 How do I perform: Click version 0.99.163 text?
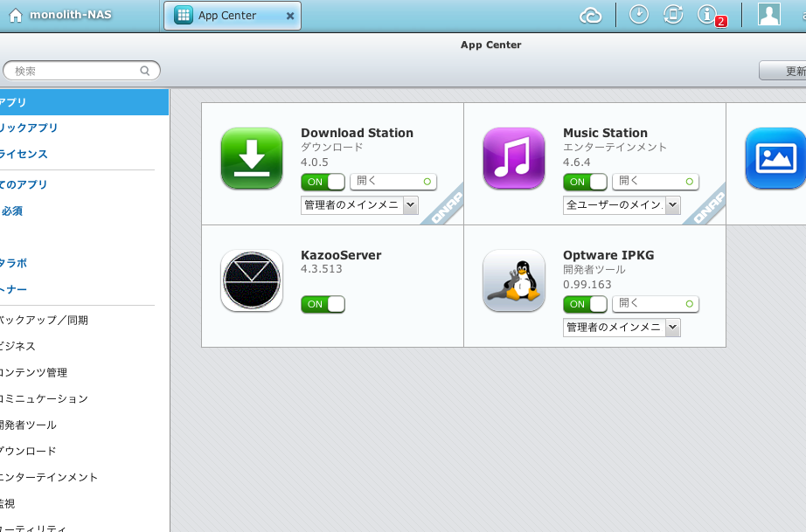(x=587, y=285)
